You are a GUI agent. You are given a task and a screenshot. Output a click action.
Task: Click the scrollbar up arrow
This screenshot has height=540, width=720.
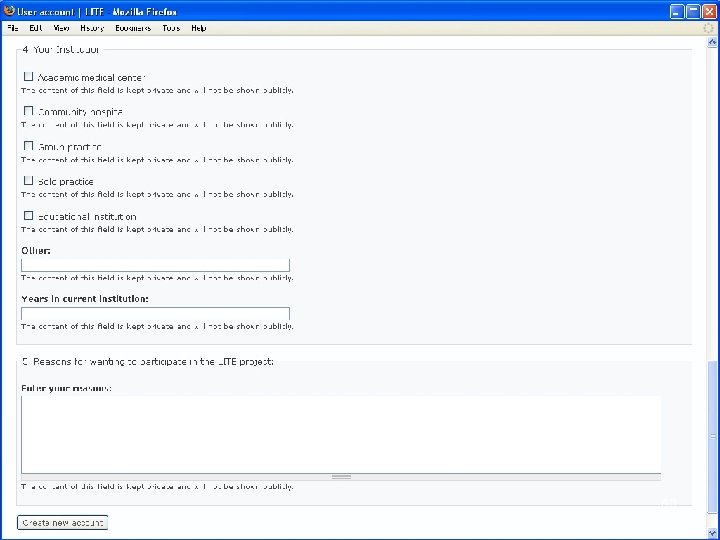[712, 42]
